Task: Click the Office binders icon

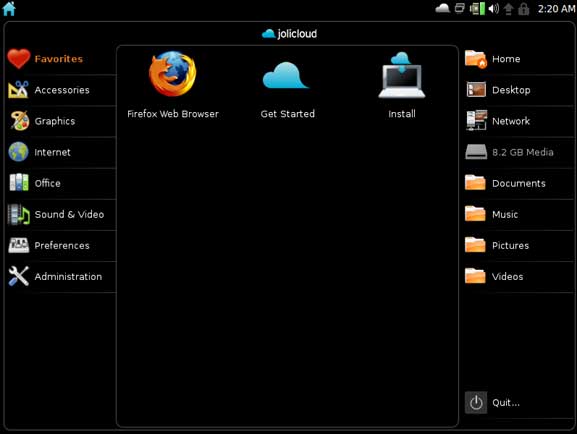Action: (19, 183)
